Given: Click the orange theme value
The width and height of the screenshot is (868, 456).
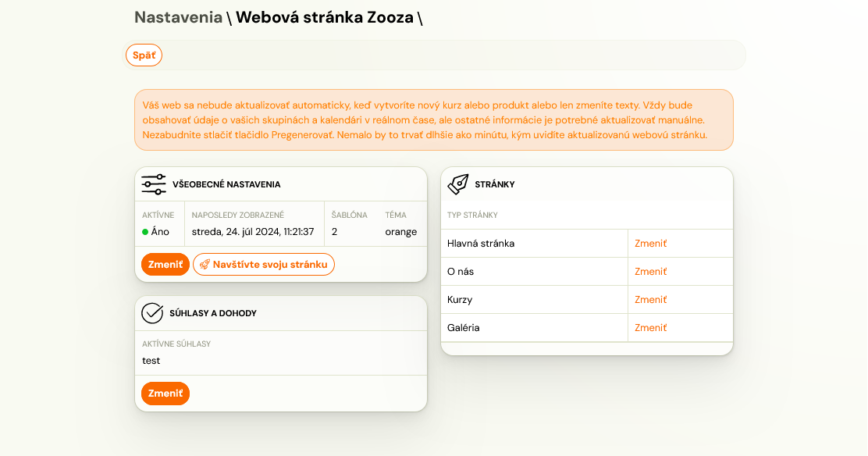Looking at the screenshot, I should click(400, 232).
